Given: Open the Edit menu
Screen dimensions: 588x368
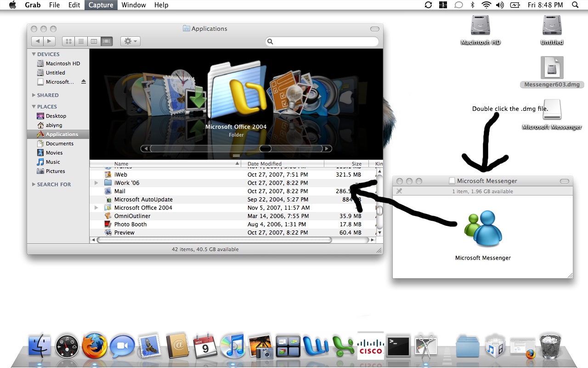Looking at the screenshot, I should pyautogui.click(x=74, y=5).
